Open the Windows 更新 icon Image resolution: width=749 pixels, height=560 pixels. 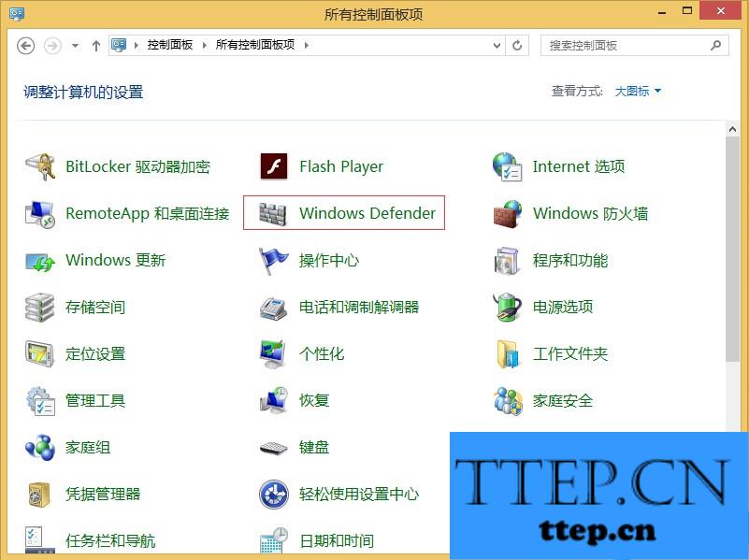40,261
